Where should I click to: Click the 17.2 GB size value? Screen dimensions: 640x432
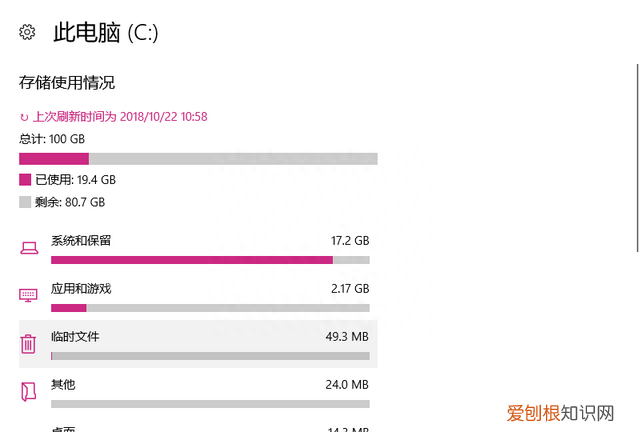click(350, 241)
